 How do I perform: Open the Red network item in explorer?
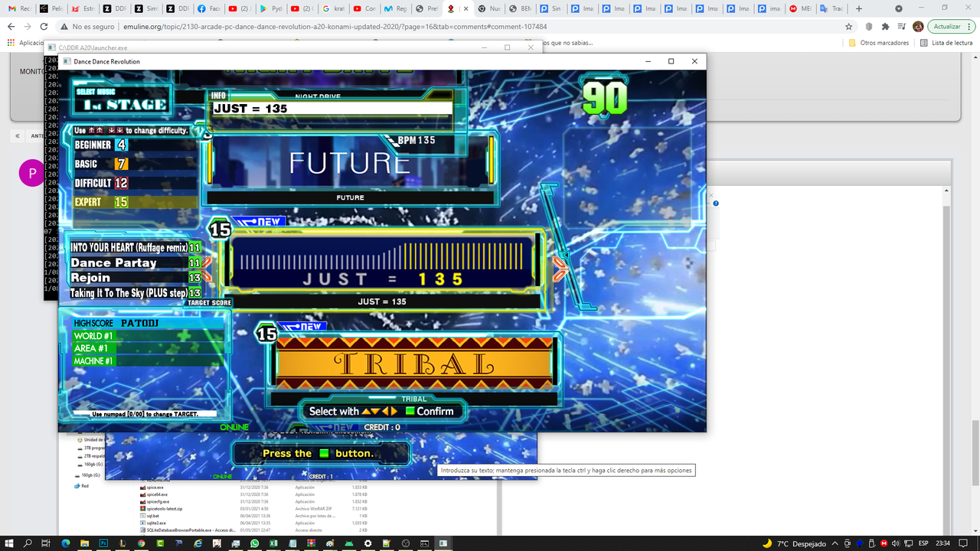tap(81, 486)
